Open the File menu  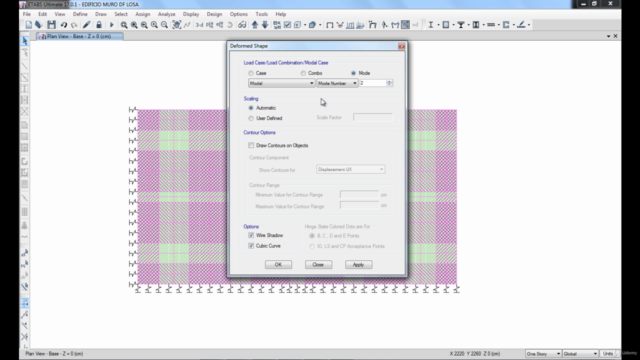27,14
